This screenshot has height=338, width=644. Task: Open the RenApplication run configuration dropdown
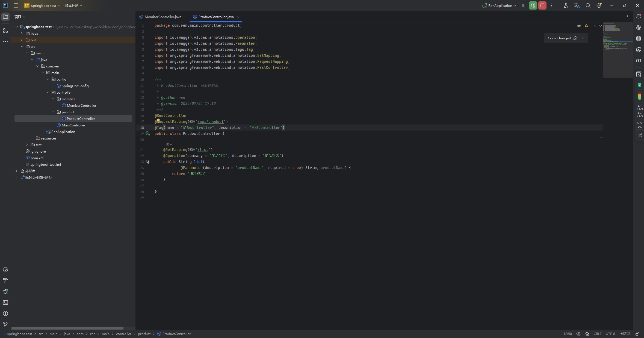(500, 5)
